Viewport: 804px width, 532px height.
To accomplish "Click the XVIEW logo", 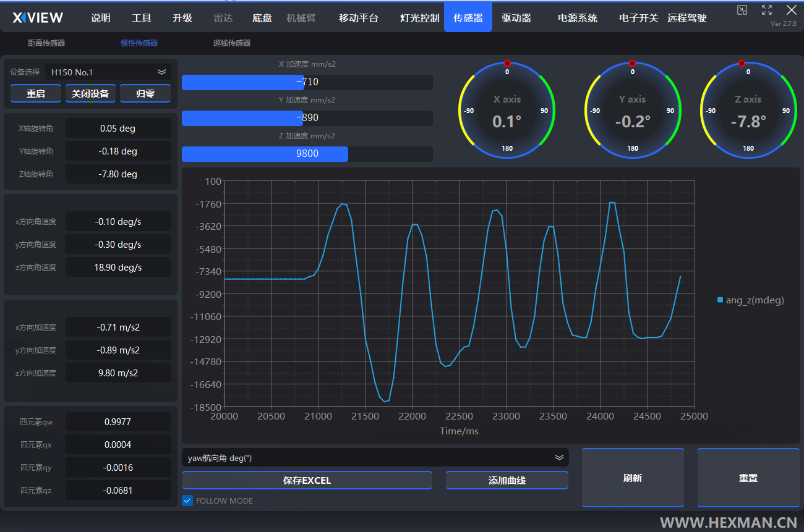I will click(38, 17).
